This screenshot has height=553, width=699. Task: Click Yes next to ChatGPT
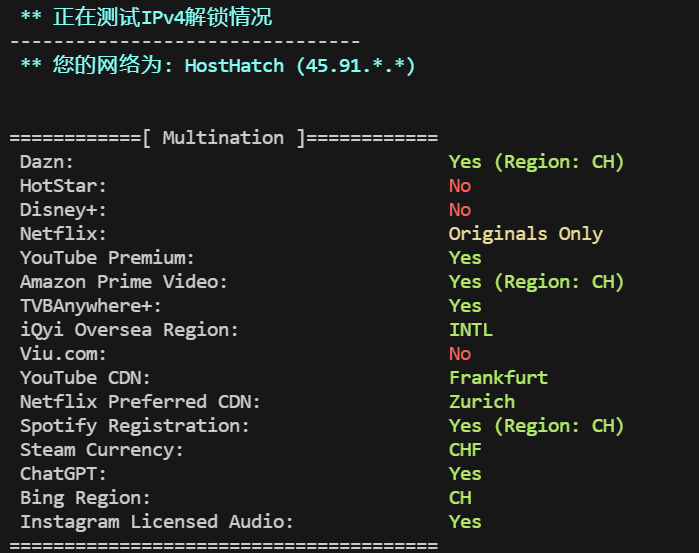[x=465, y=474]
